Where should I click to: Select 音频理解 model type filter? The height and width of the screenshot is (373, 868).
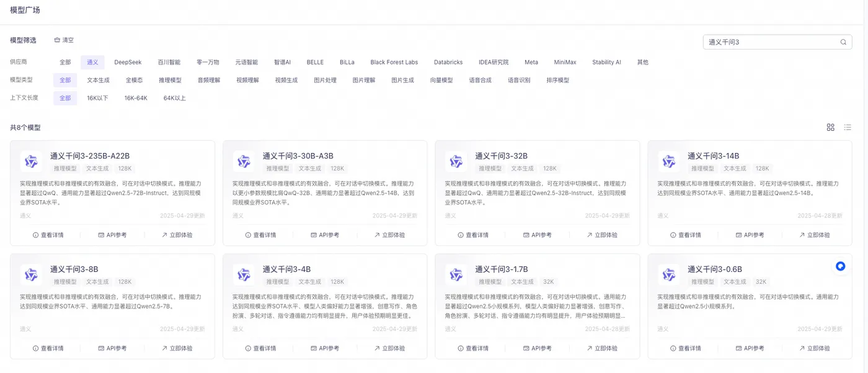(209, 80)
